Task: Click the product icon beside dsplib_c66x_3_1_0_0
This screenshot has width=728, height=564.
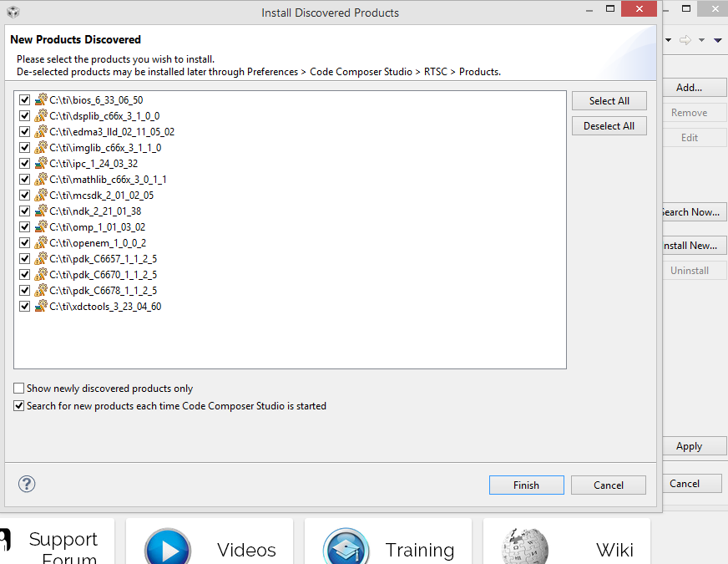Action: tap(41, 115)
